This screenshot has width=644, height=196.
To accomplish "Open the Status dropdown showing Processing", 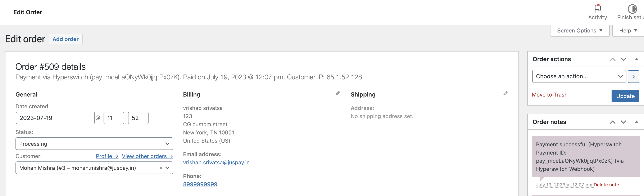I will click(x=94, y=144).
